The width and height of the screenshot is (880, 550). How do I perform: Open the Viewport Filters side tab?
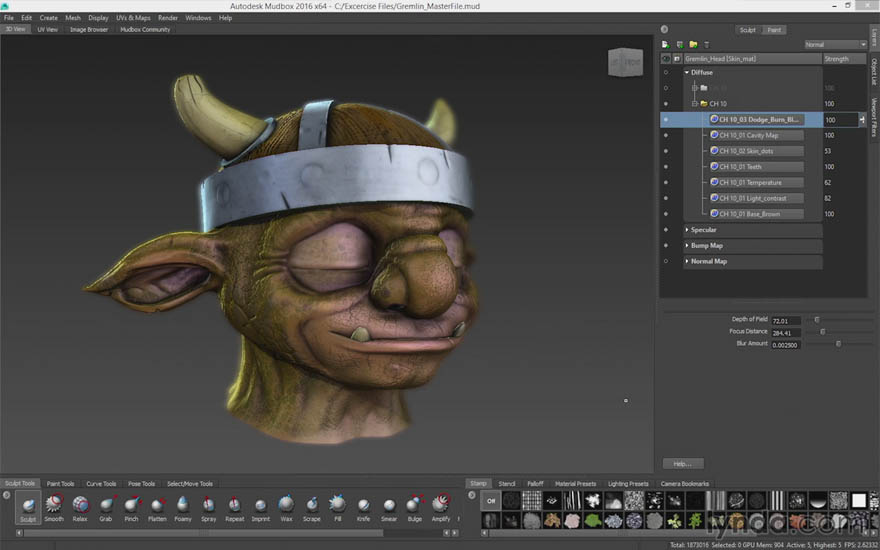(874, 117)
